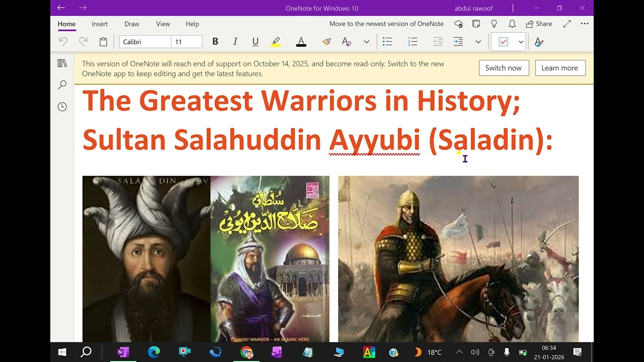Image resolution: width=644 pixels, height=362 pixels.
Task: Click the page title heading text
Action: (x=317, y=120)
